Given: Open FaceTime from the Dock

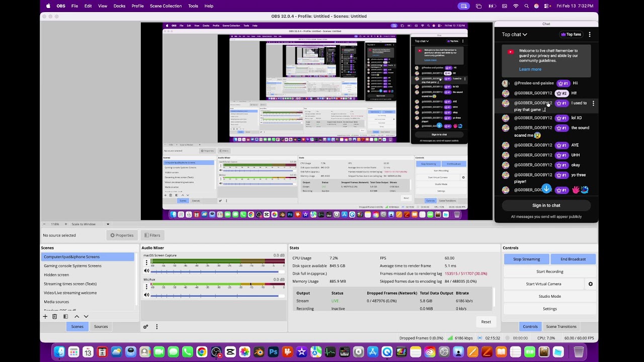Looking at the screenshot, I should [x=159, y=352].
